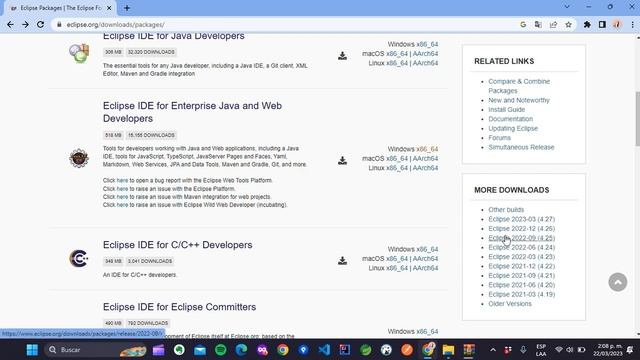640x360 pixels.
Task: Open the Windows Start menu
Action: pyautogui.click(x=32, y=350)
